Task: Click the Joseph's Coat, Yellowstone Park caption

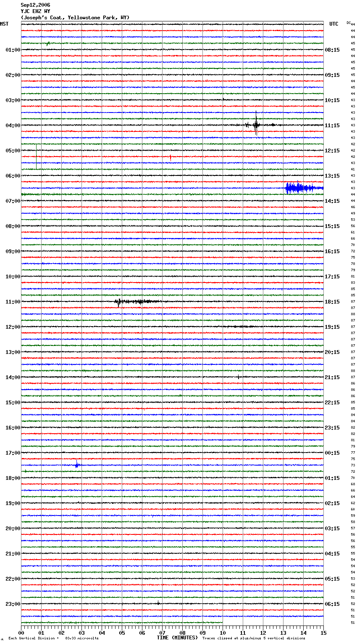Action: click(x=75, y=18)
